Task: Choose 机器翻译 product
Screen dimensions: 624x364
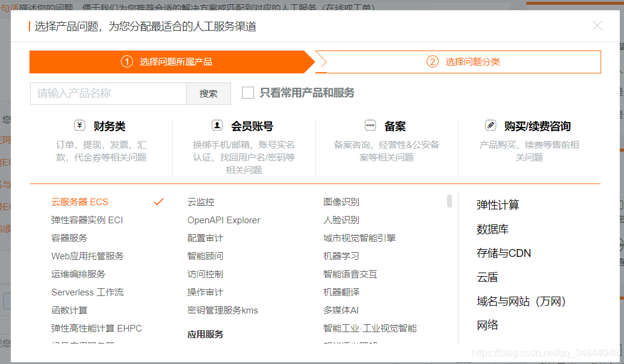Action: point(341,292)
